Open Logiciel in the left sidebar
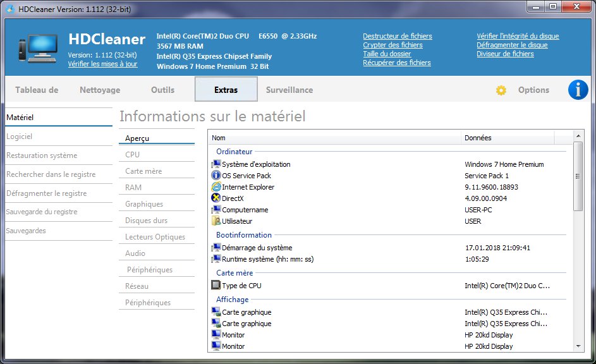The height and width of the screenshot is (364, 596). pyautogui.click(x=59, y=136)
